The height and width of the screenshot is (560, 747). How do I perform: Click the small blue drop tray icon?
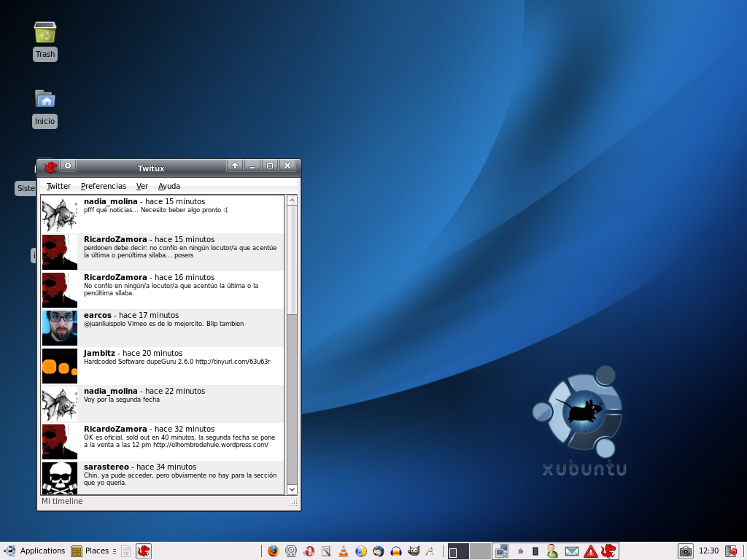click(520, 551)
